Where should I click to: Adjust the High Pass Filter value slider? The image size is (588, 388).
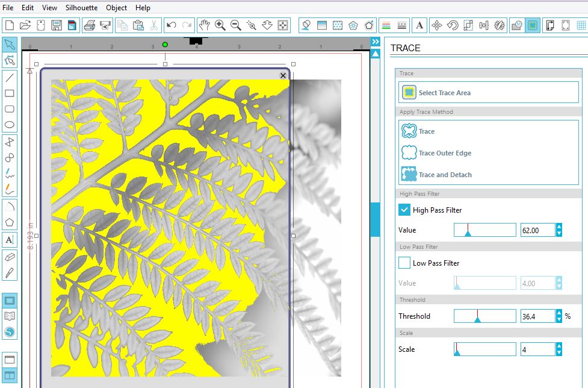(485, 230)
